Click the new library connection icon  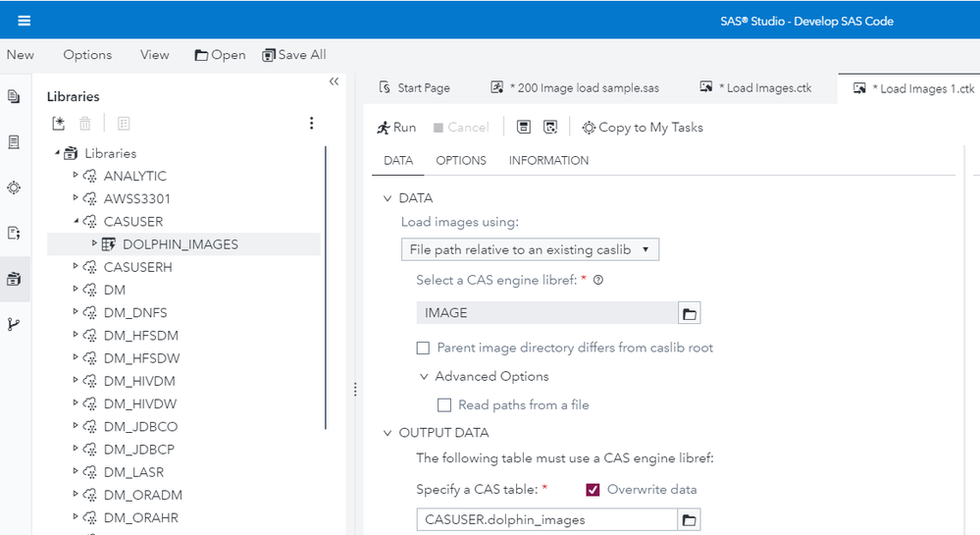(59, 124)
